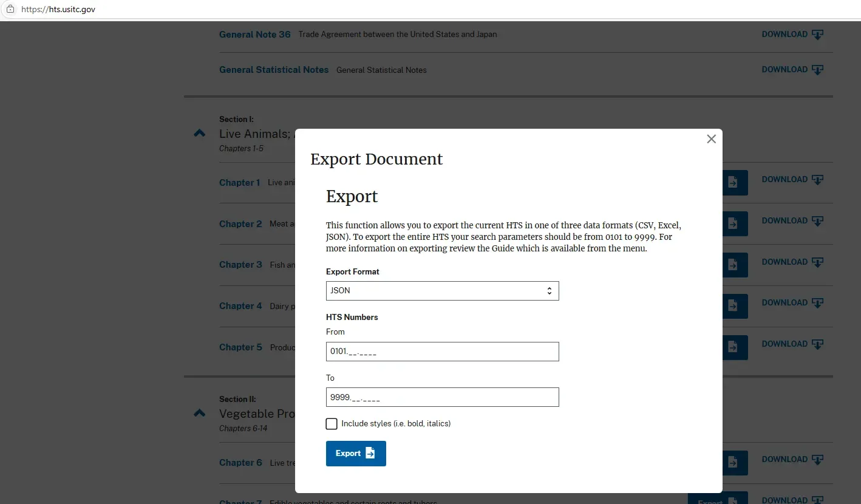The height and width of the screenshot is (504, 861).
Task: Open the Export Format dropdown
Action: [442, 291]
